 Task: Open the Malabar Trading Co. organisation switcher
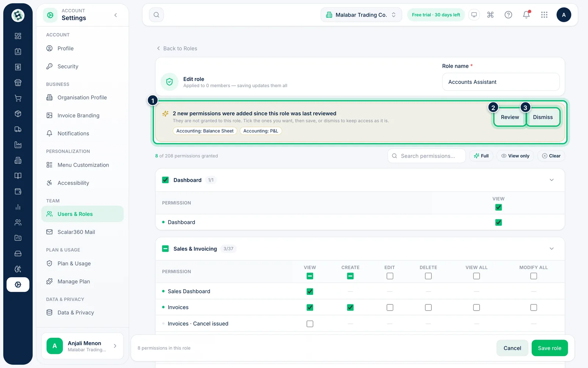361,15
